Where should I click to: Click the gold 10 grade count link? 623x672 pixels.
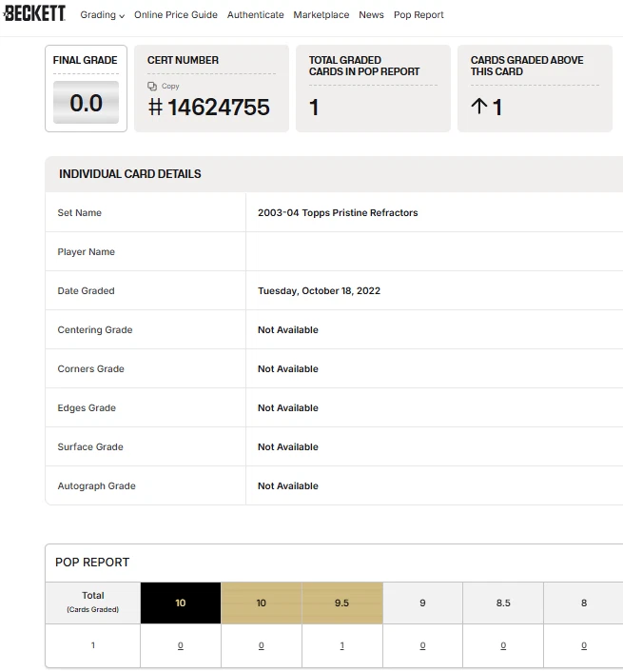(x=262, y=645)
